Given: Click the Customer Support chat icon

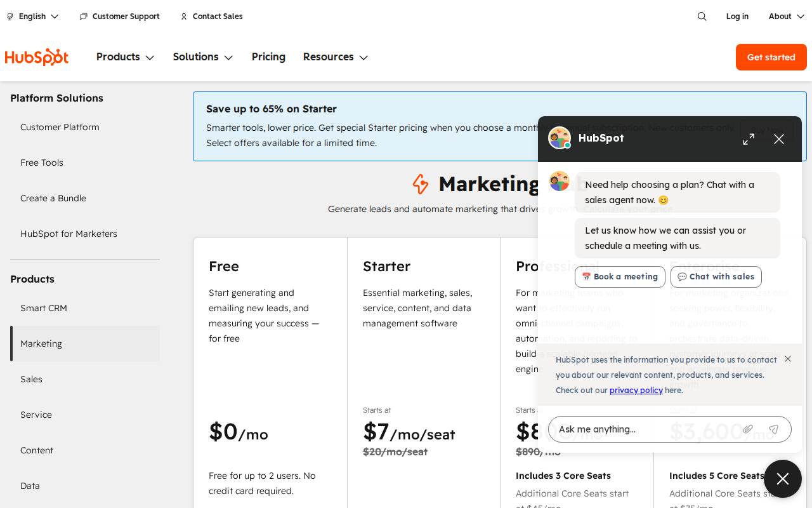Looking at the screenshot, I should pos(84,17).
